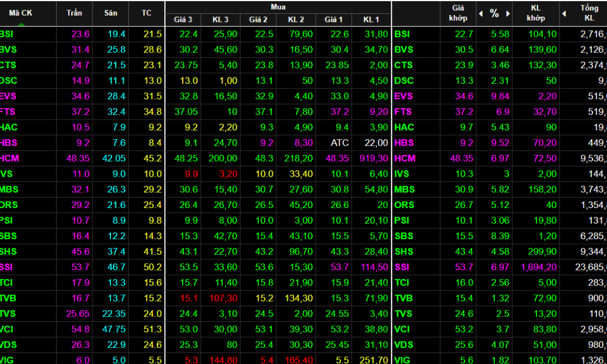Open SHS ticker in the first Mã CK column

coord(8,251)
